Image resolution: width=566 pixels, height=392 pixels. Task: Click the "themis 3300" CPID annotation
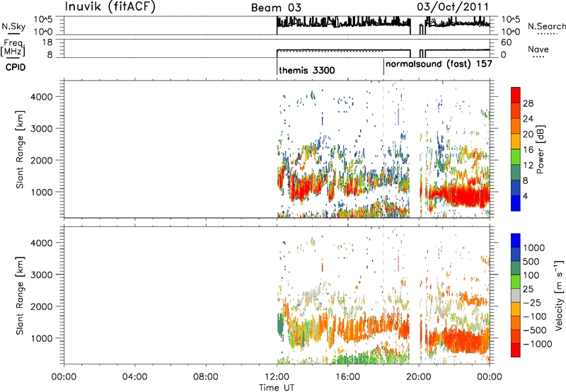point(307,70)
